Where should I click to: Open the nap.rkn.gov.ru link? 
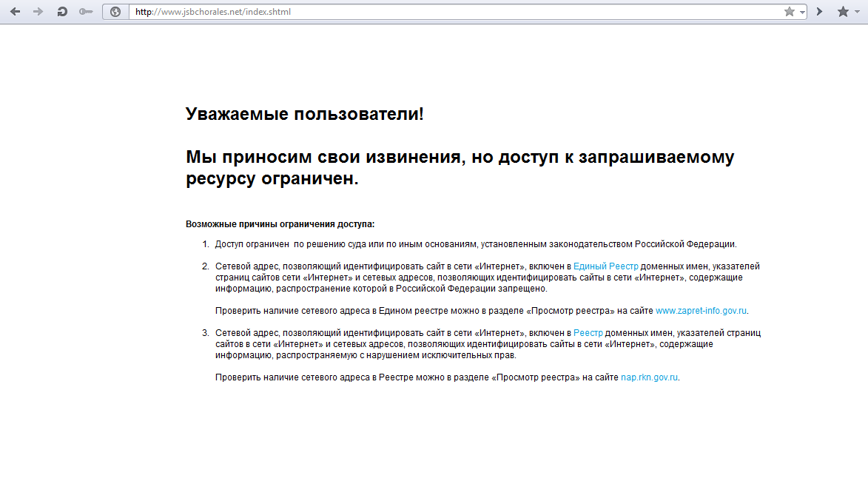(649, 377)
